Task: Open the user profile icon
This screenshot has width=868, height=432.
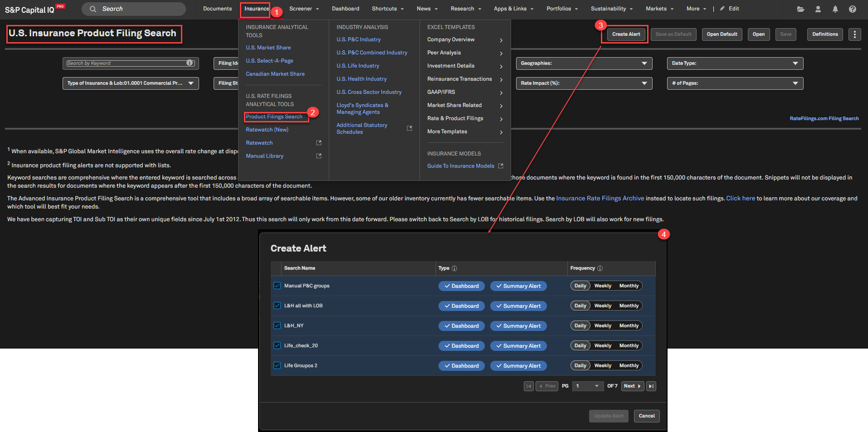Action: coord(818,9)
